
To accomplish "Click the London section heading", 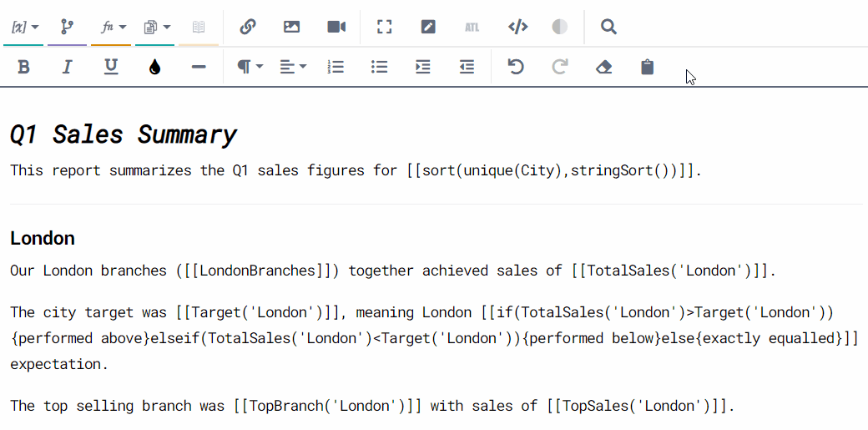I will [x=43, y=238].
